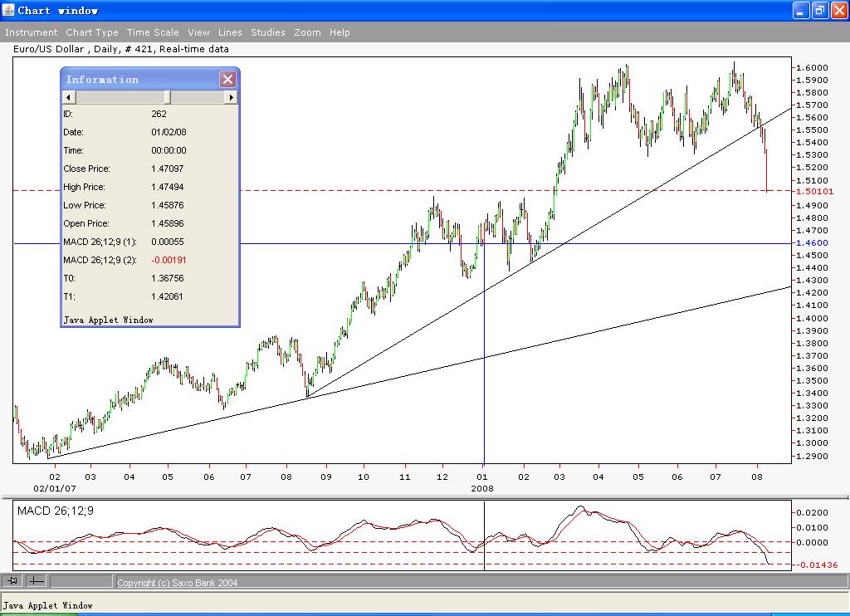Viewport: 850px width, 616px height.
Task: Click the T1 value 1.42061
Action: 167,296
